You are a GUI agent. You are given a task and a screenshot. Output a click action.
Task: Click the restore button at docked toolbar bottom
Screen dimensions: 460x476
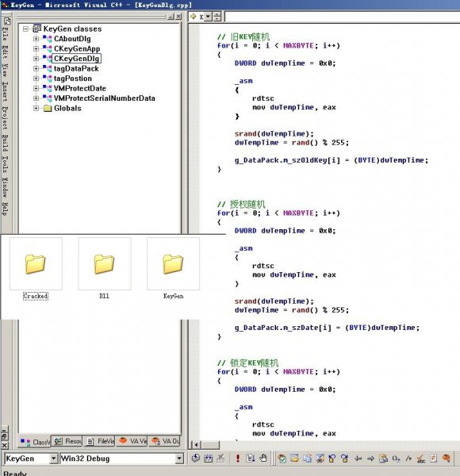tap(4, 436)
